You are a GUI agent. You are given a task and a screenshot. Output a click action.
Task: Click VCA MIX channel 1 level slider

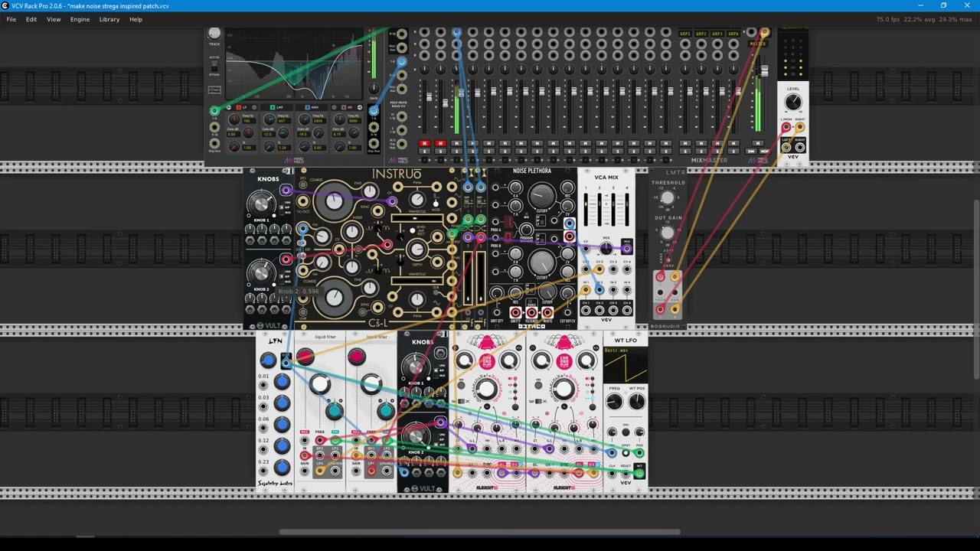pos(586,210)
